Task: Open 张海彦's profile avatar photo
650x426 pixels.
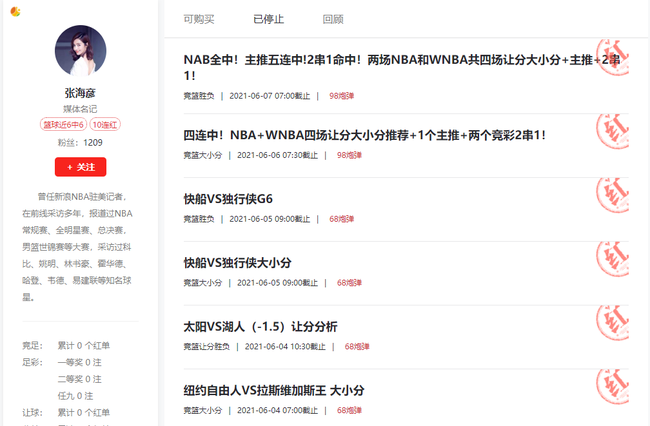Action: [x=80, y=51]
